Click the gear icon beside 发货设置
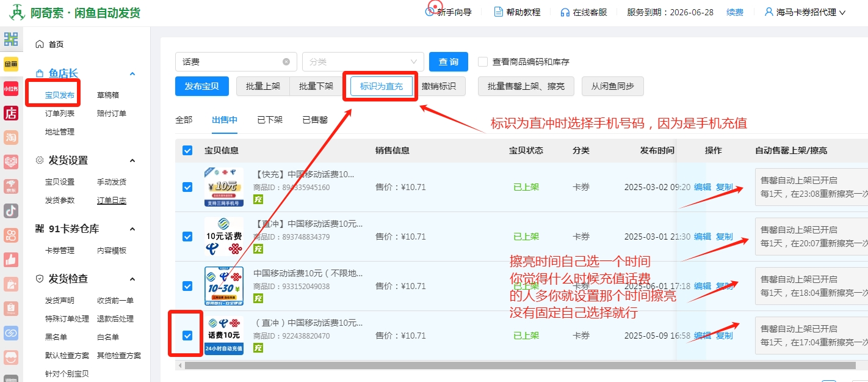The width and height of the screenshot is (868, 382). click(40, 160)
